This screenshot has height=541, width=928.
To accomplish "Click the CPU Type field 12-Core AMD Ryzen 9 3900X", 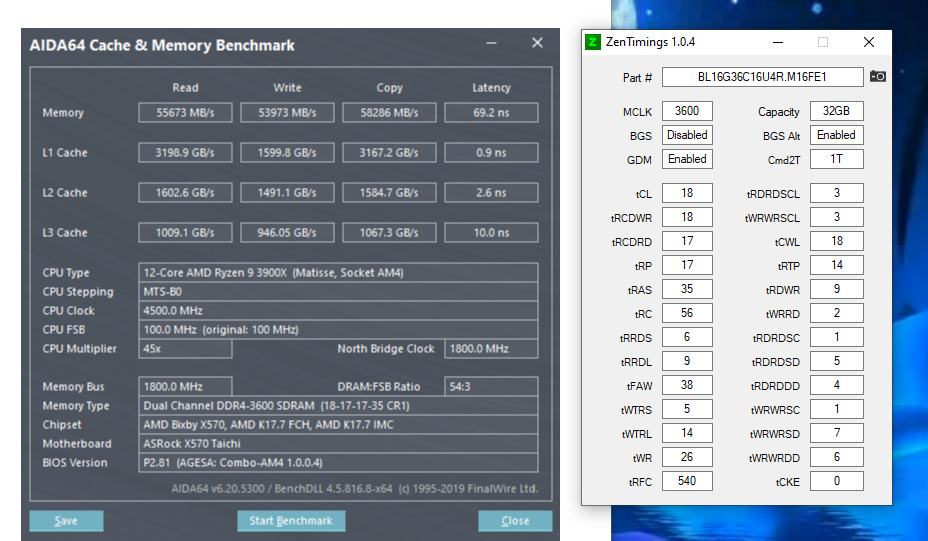I will (x=338, y=273).
